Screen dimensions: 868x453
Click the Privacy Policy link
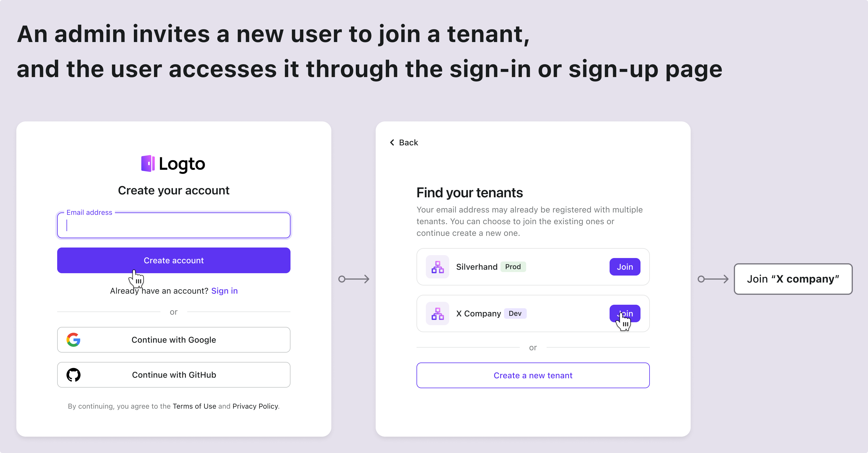tap(255, 407)
